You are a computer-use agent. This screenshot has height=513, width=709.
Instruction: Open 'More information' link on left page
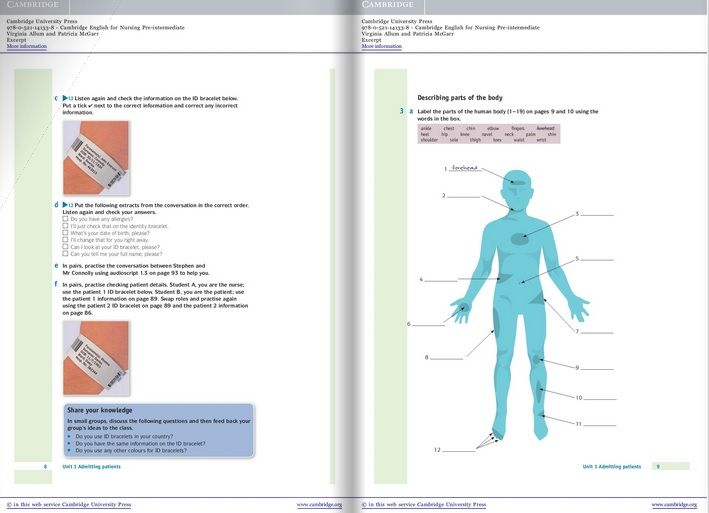click(x=26, y=47)
